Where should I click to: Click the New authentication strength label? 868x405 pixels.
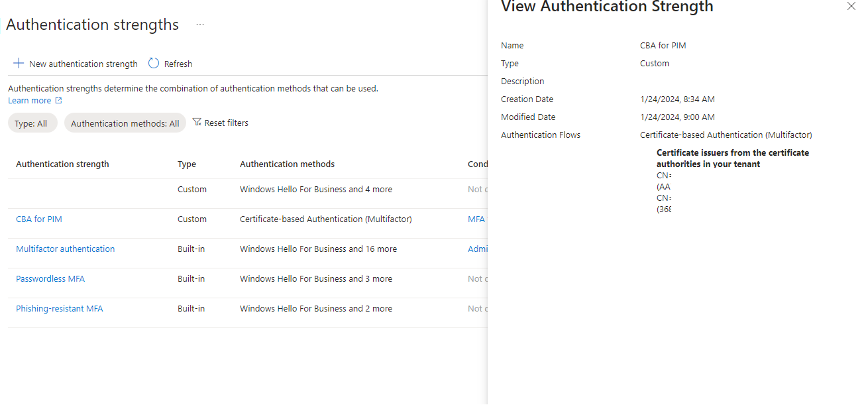[83, 64]
